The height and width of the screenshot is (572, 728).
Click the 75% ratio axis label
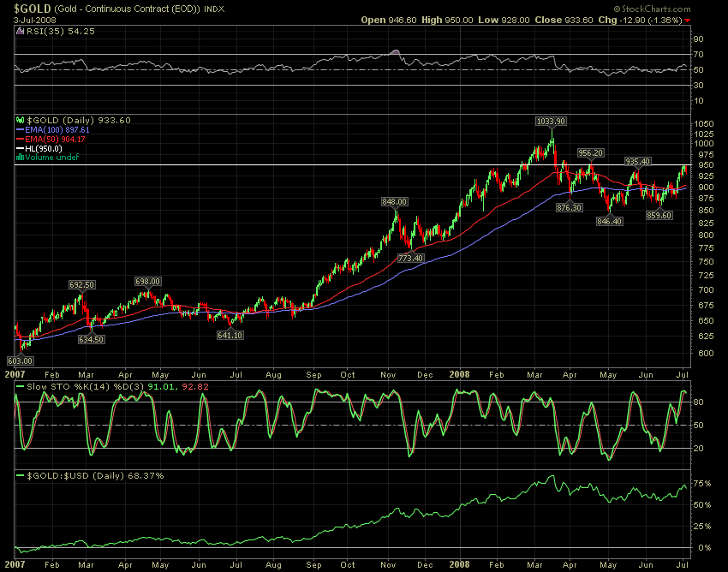702,484
